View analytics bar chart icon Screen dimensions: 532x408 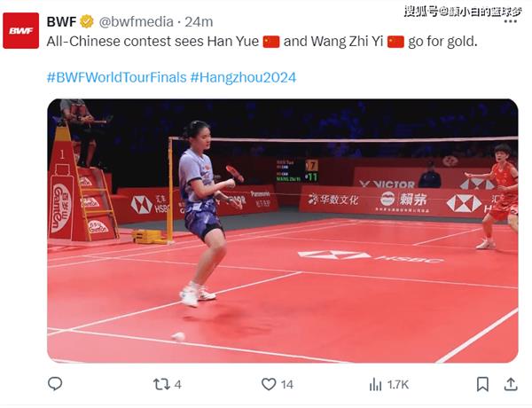[375, 384]
